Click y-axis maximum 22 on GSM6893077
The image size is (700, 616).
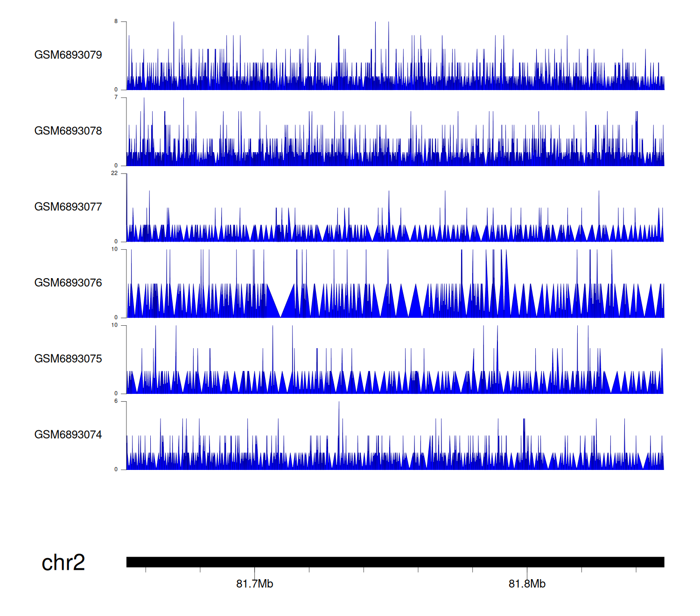tap(114, 173)
